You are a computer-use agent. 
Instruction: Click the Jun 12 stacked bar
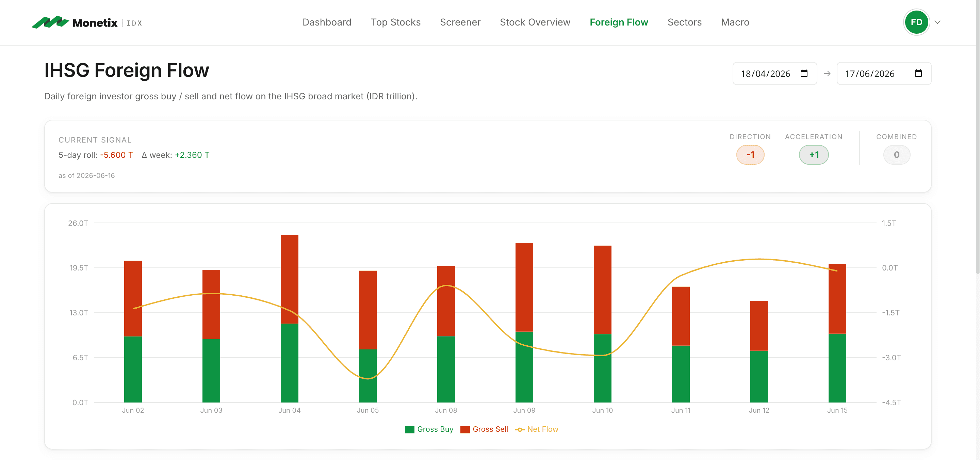tap(758, 351)
